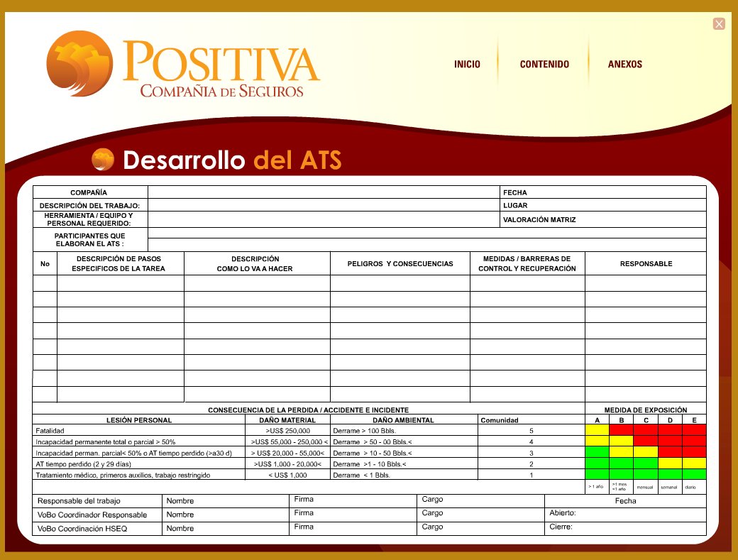Click the 'diario' exposure column label

point(692,488)
